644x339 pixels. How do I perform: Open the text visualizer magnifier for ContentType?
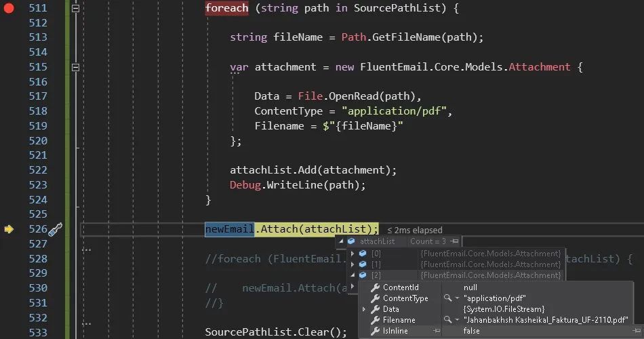(x=447, y=298)
